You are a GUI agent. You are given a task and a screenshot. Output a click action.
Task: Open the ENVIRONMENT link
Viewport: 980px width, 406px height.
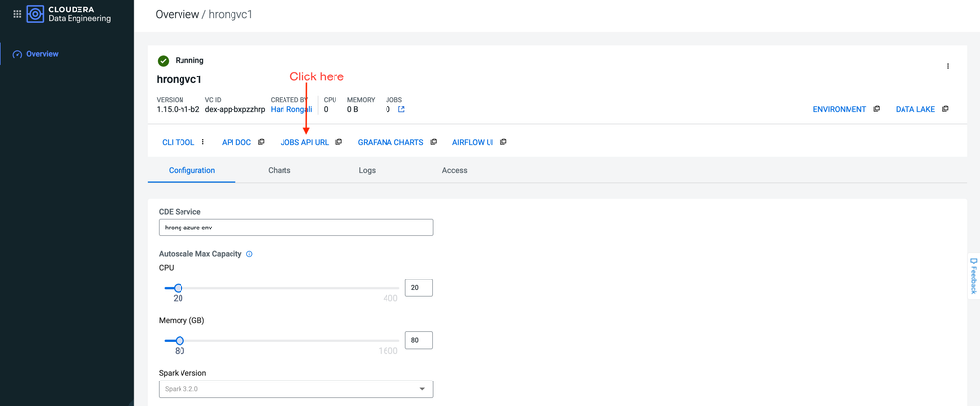pyautogui.click(x=840, y=109)
